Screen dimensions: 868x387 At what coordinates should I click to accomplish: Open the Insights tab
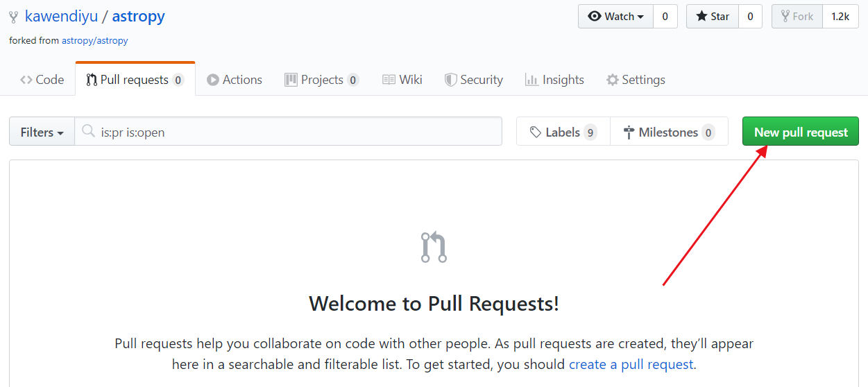(x=554, y=80)
